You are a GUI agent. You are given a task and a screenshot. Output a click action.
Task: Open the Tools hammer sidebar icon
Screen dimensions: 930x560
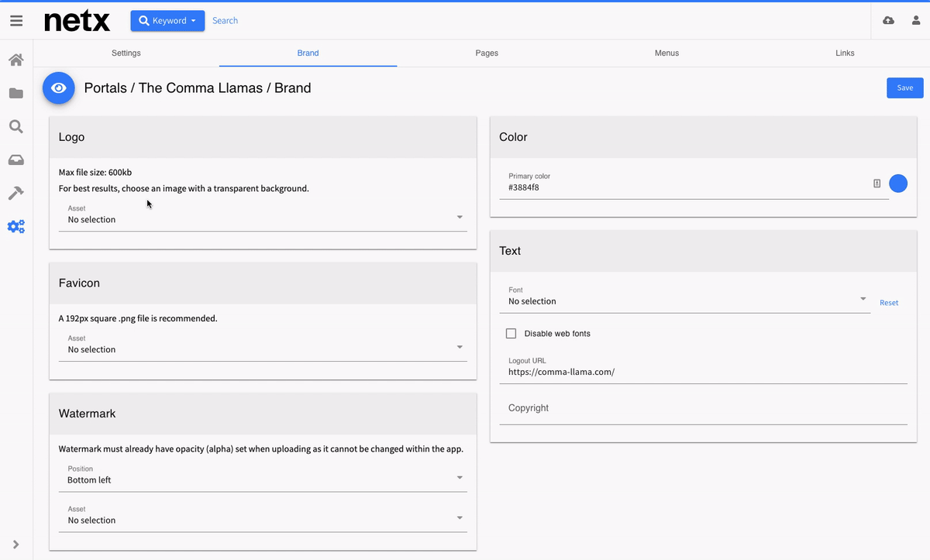click(x=16, y=194)
